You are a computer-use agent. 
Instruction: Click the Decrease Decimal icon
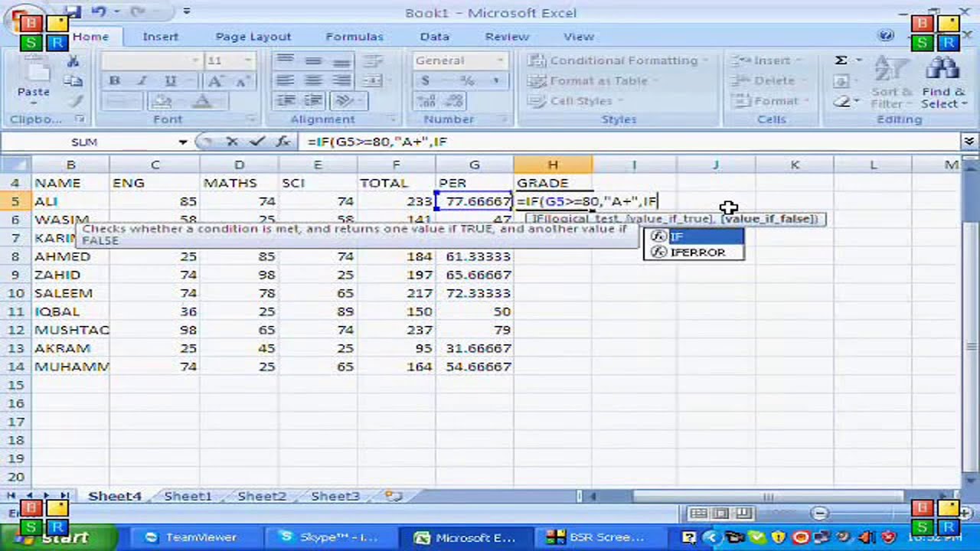[455, 100]
